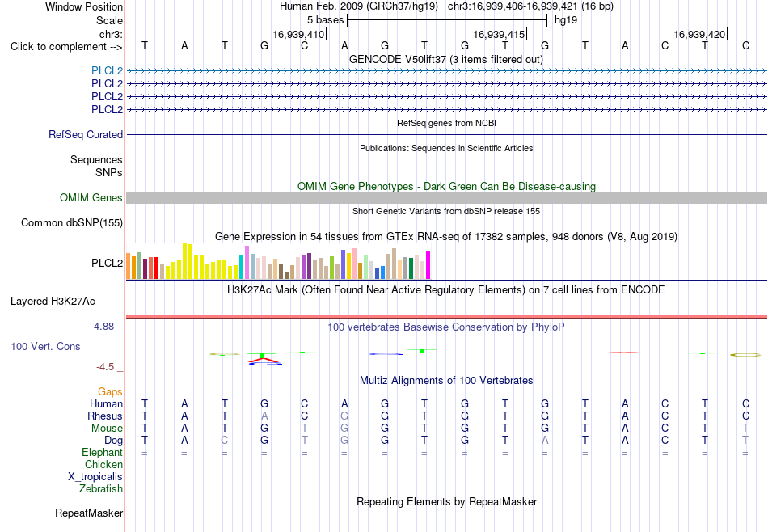Open the Layered H3K27Ac track label
The height and width of the screenshot is (532, 768).
click(53, 302)
